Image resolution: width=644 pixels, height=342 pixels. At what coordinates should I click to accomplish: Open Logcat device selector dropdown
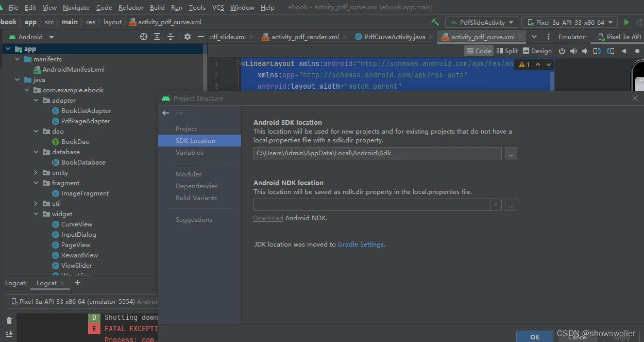[82, 301]
